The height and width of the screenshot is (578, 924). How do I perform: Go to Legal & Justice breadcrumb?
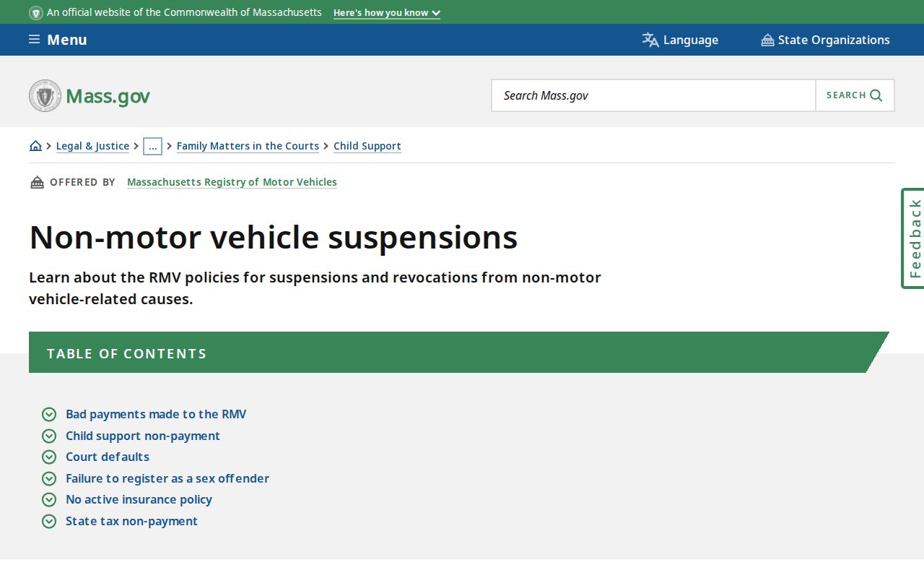click(x=92, y=146)
